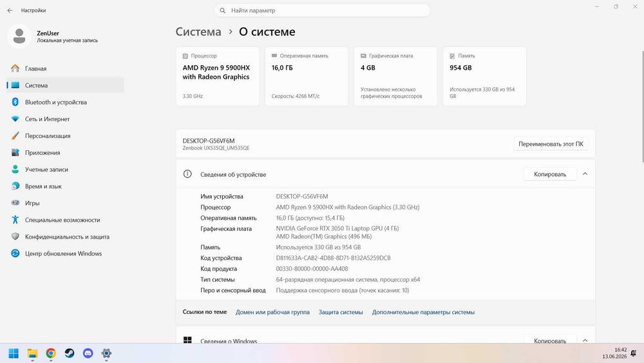Click the Процессор summary card
Image resolution: width=644 pixels, height=363 pixels.
218,77
